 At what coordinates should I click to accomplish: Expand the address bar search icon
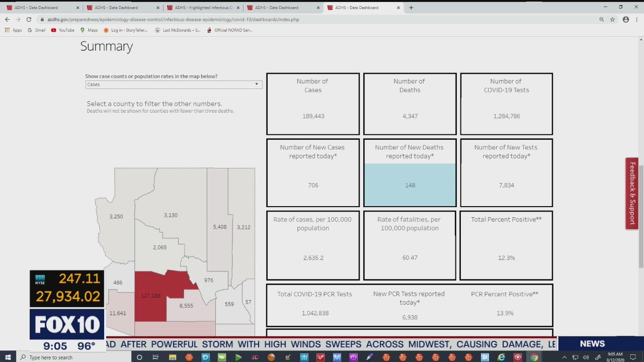[x=602, y=20]
